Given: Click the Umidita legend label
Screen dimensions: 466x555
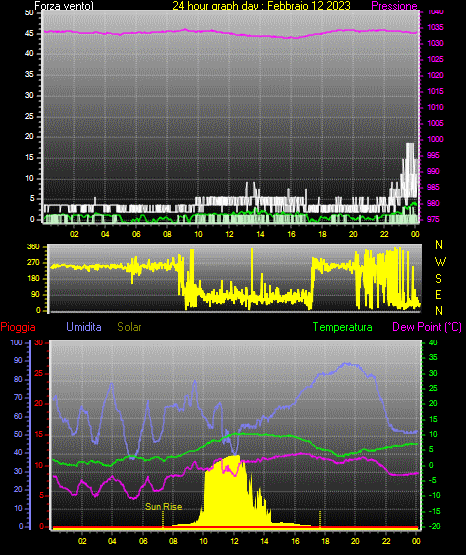Looking at the screenshot, I should [84, 327].
